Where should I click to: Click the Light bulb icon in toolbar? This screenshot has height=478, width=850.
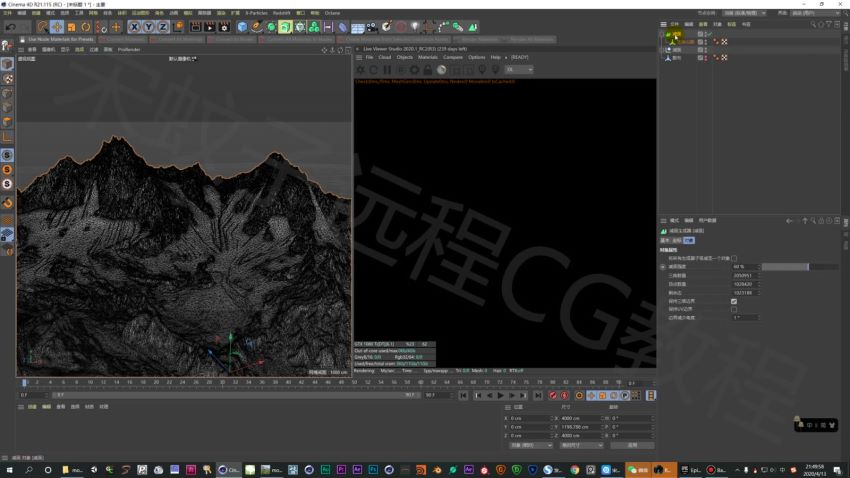click(415, 27)
